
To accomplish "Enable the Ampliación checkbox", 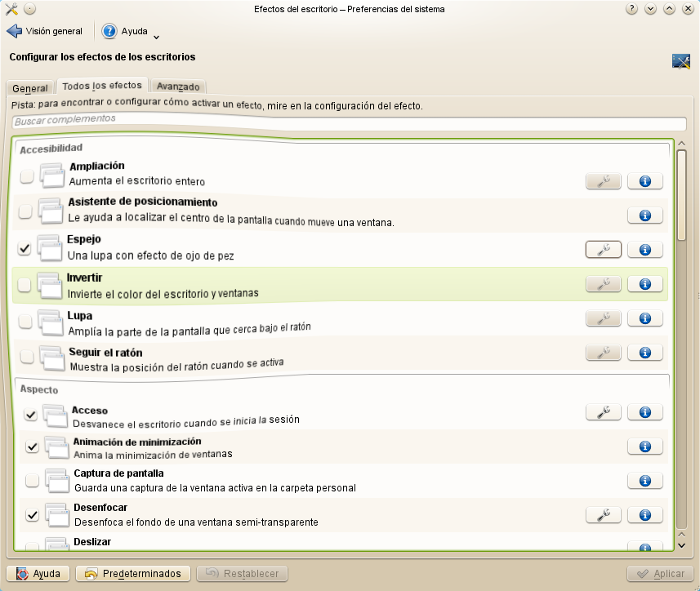I will (x=27, y=176).
